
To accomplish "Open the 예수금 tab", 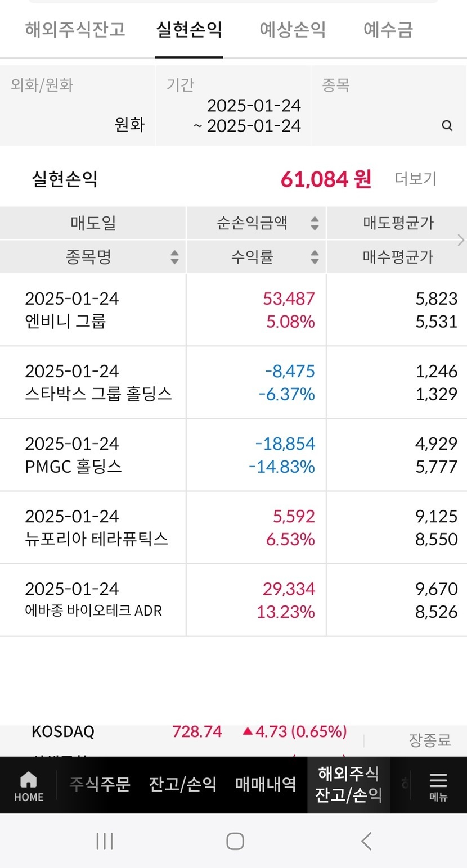I will (388, 29).
